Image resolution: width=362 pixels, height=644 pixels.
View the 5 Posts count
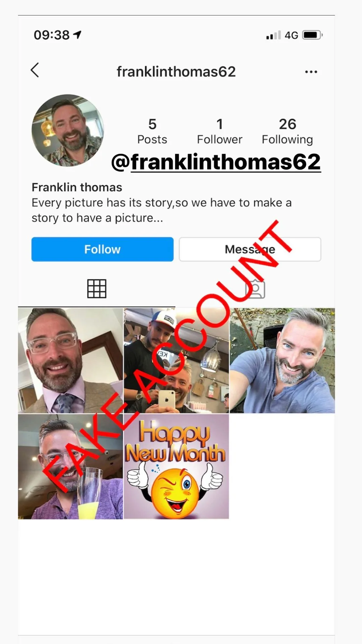coord(152,131)
